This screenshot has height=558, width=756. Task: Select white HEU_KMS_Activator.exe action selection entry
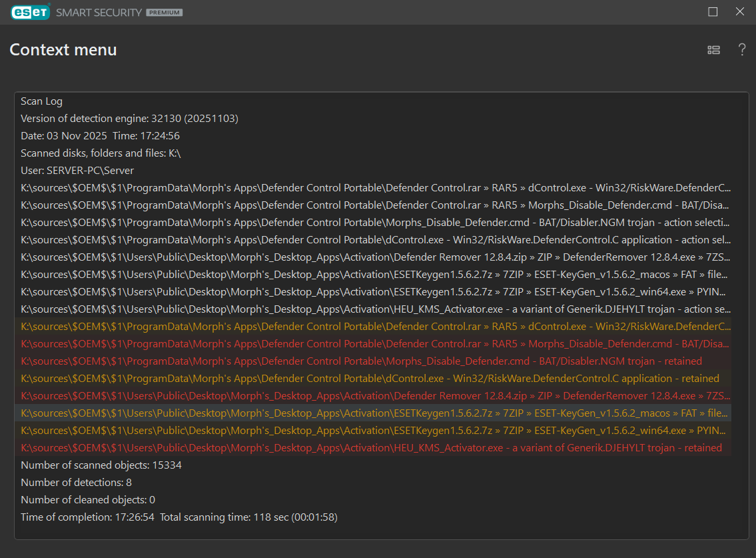375,309
